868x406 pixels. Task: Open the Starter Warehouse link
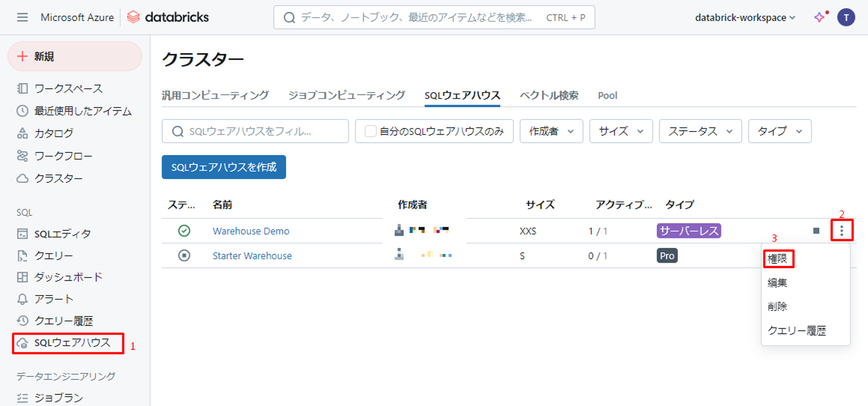252,256
